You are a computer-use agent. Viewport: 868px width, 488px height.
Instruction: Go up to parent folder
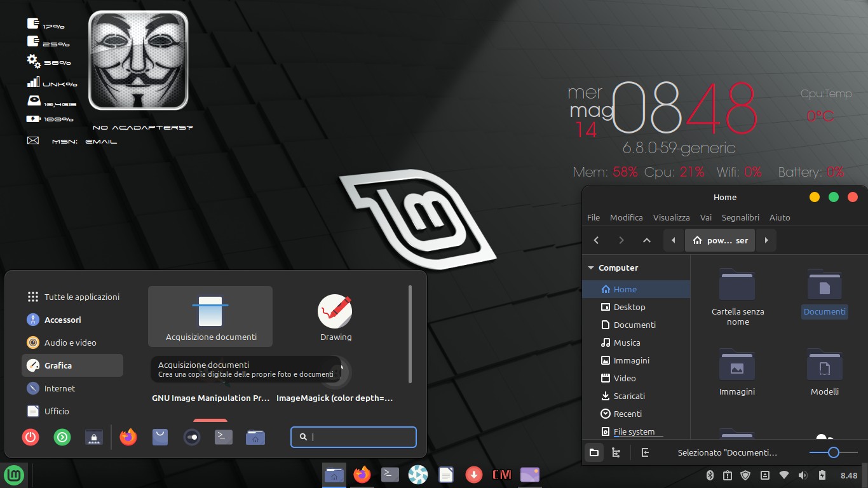647,240
